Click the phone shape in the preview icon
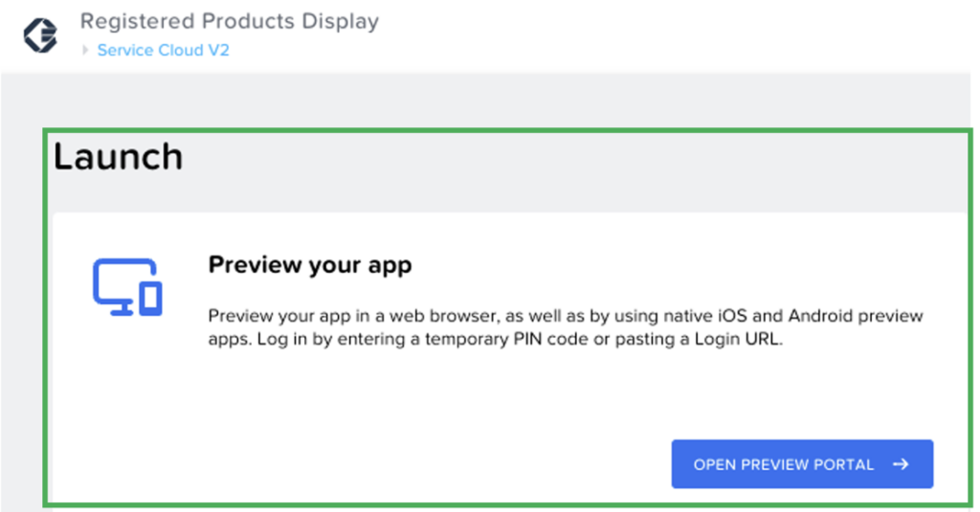This screenshot has height=512, width=980. click(151, 298)
